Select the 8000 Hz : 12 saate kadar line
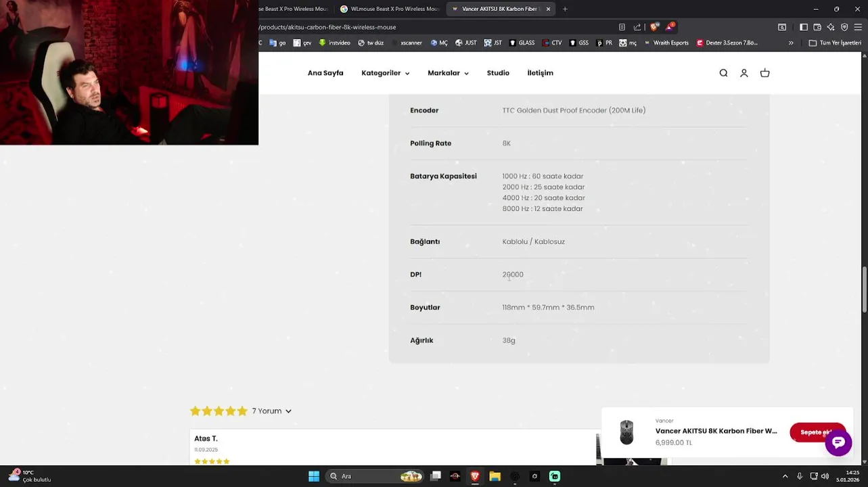868x487 pixels. 543,209
